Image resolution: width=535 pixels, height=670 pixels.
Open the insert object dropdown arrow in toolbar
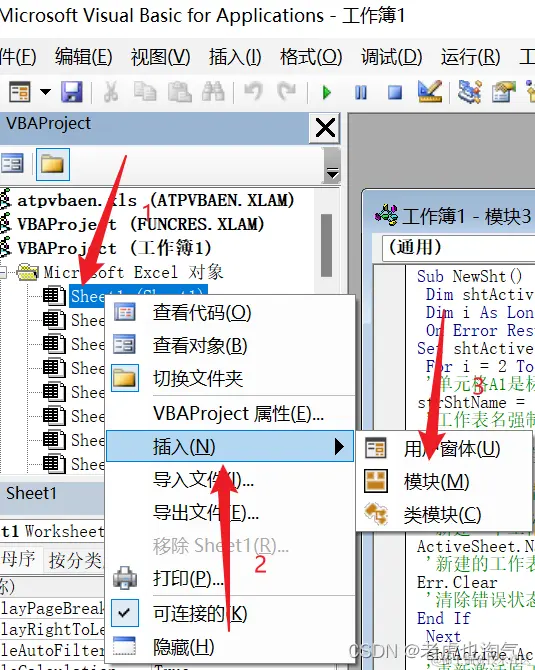(x=45, y=91)
